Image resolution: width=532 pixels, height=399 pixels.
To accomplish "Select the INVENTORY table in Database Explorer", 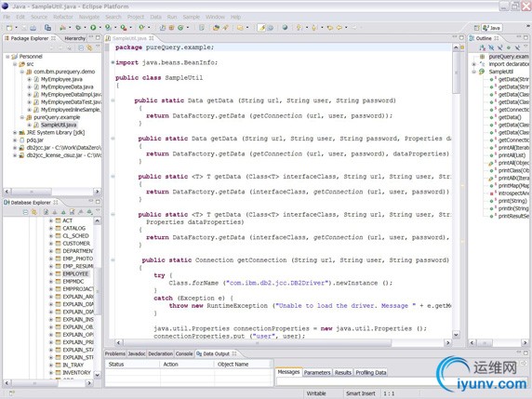I will click(76, 373).
